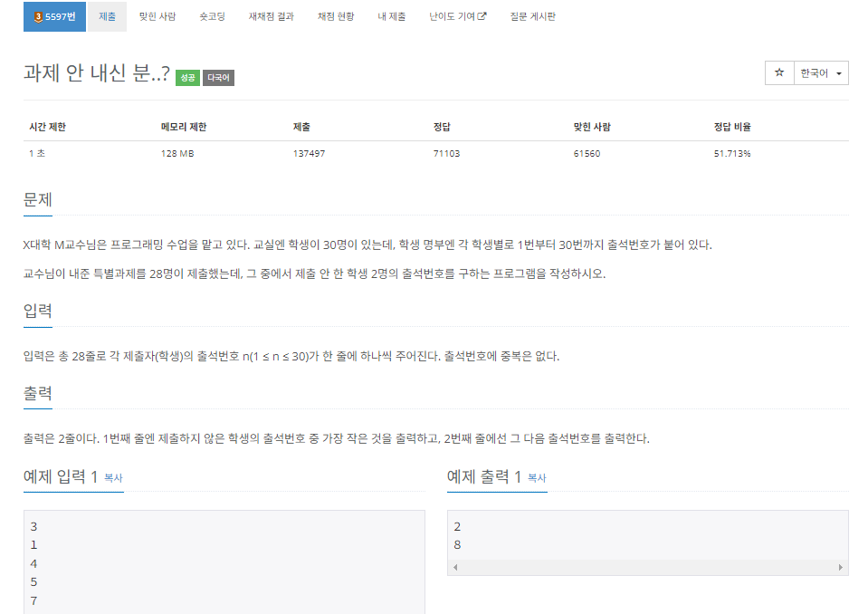This screenshot has width=868, height=614.
Task: Open the 내 제출 tab
Action: 391,16
